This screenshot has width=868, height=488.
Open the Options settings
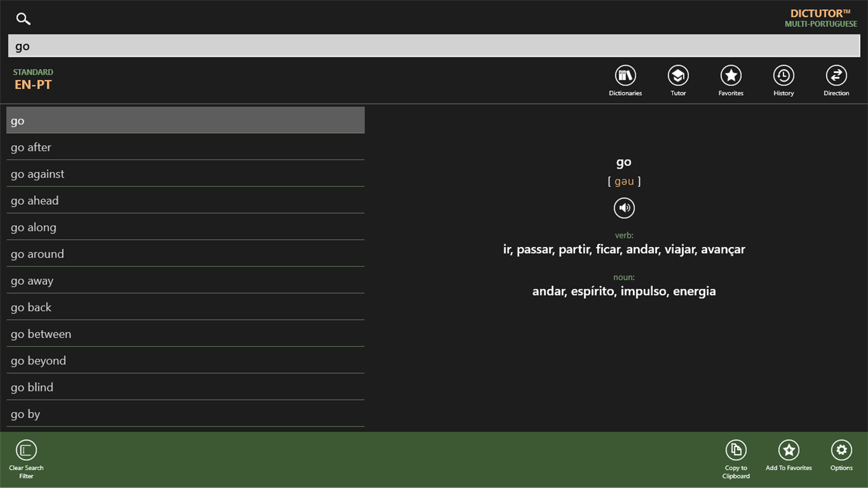pyautogui.click(x=841, y=455)
